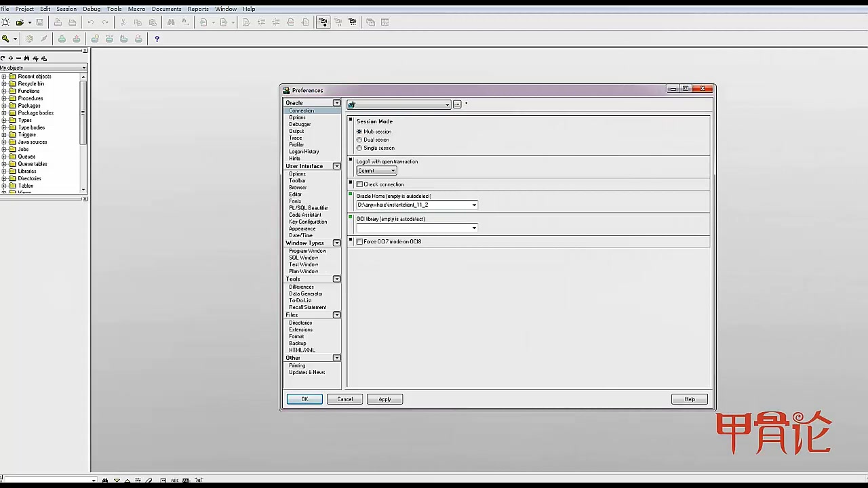
Task: Expand the Tables folder in object browser
Action: point(3,186)
